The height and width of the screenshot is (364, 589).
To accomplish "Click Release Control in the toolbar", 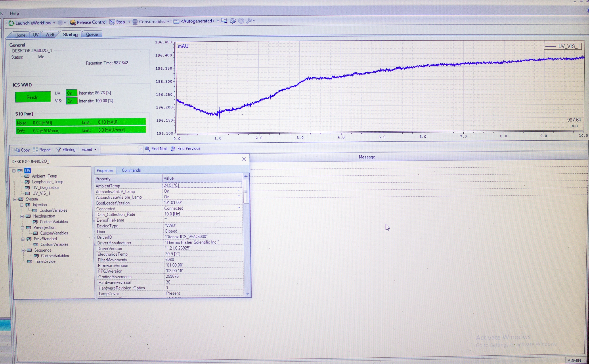I will [88, 22].
